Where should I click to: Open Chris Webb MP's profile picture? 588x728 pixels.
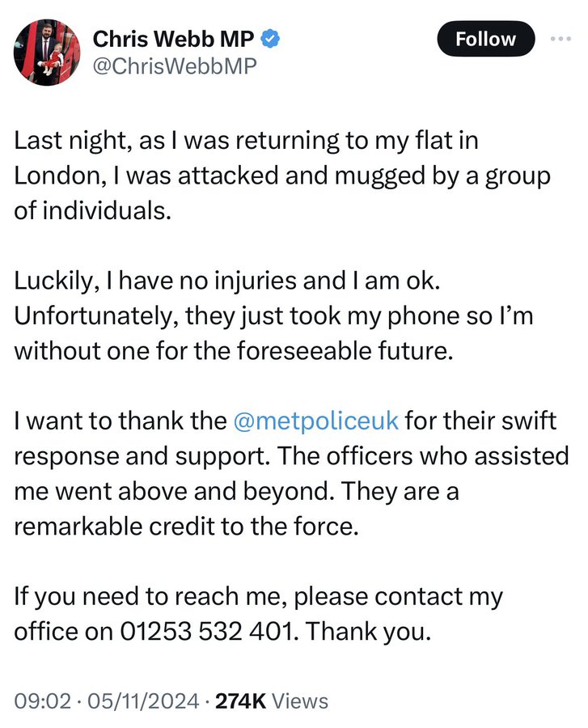pos(47,52)
